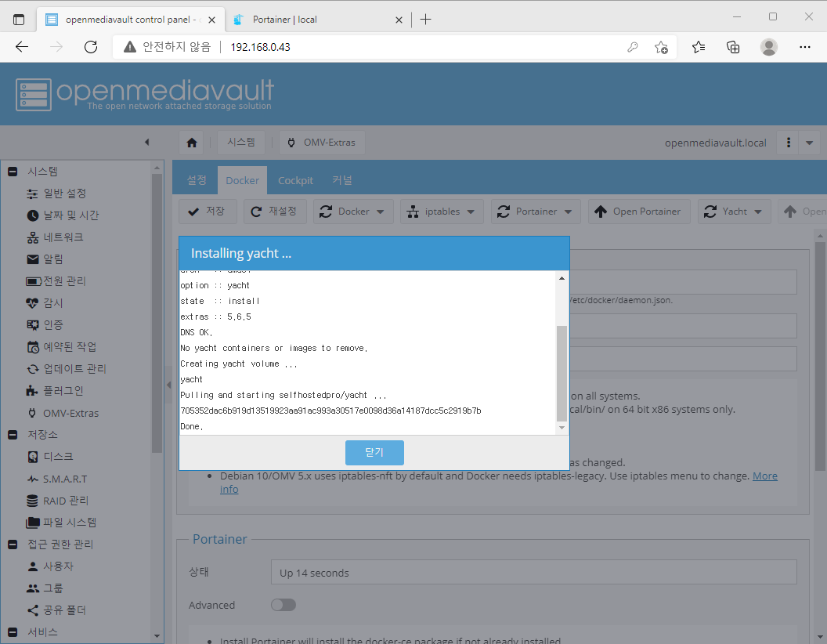Switch to the 설정 tab
The image size is (827, 644).
click(x=197, y=180)
